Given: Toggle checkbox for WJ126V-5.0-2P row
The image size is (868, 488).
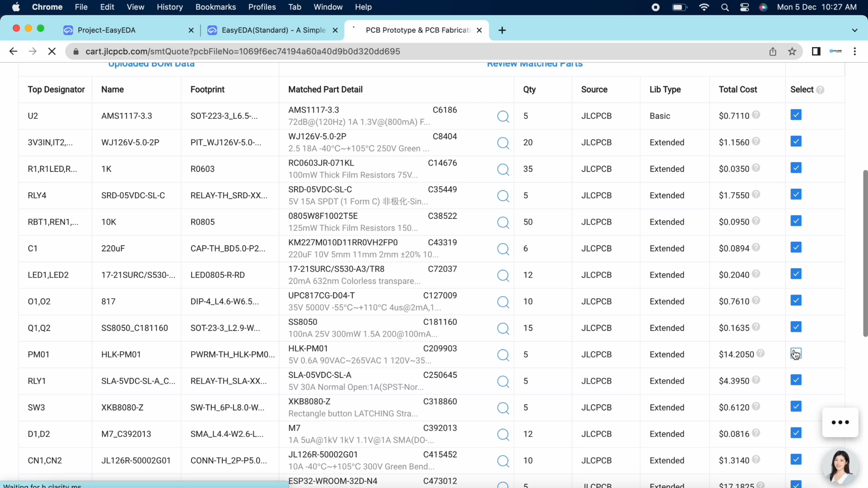Looking at the screenshot, I should point(796,141).
